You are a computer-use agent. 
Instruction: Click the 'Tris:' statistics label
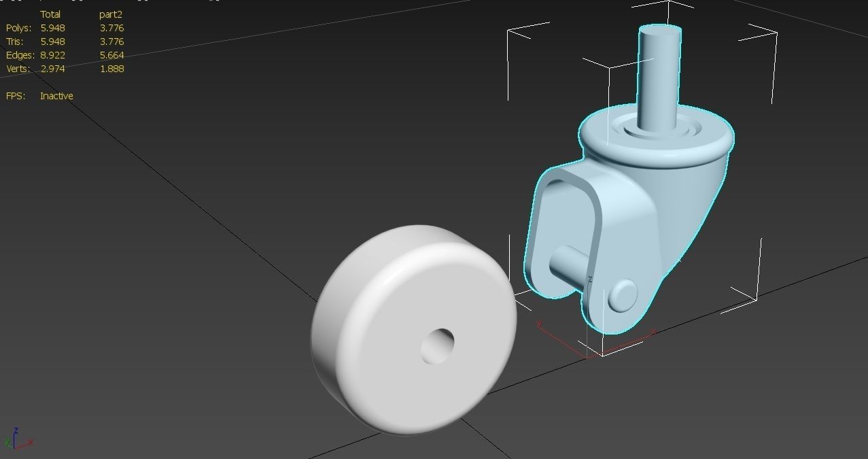[x=15, y=41]
